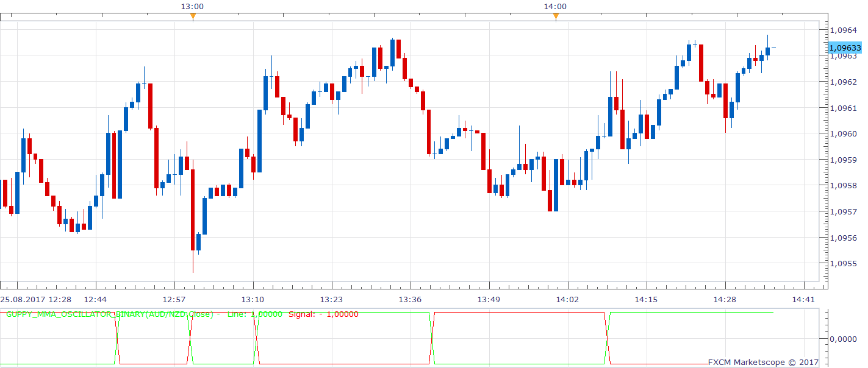Image resolution: width=868 pixels, height=368 pixels.
Task: Click the 1,0957 price axis label
Action: click(845, 212)
